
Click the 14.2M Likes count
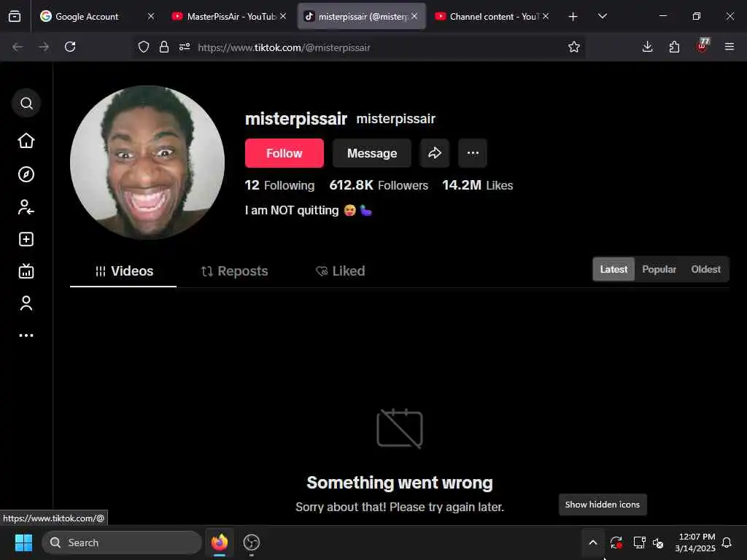(x=477, y=185)
